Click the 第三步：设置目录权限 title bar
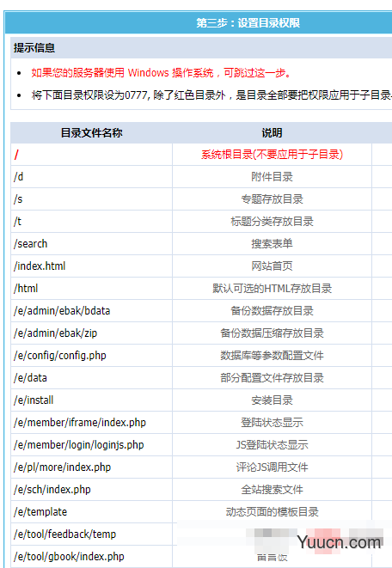 pos(248,23)
